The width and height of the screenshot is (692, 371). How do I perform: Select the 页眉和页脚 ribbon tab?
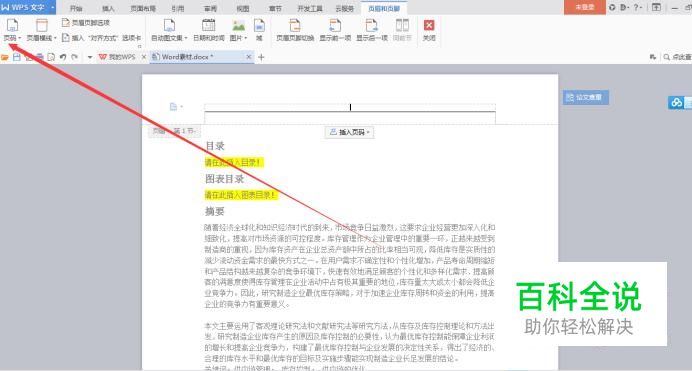tap(384, 8)
